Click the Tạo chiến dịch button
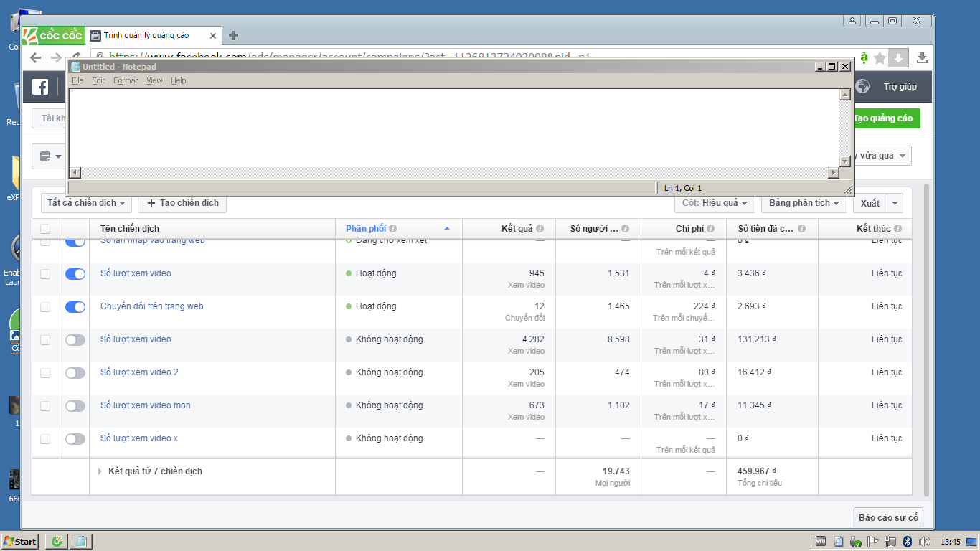The height and width of the screenshot is (551, 980). click(x=182, y=203)
